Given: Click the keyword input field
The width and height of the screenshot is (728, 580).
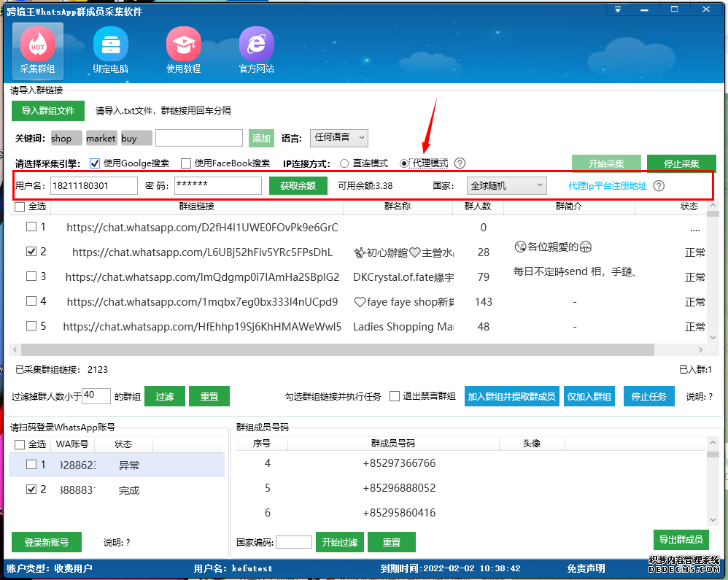Looking at the screenshot, I should click(199, 138).
